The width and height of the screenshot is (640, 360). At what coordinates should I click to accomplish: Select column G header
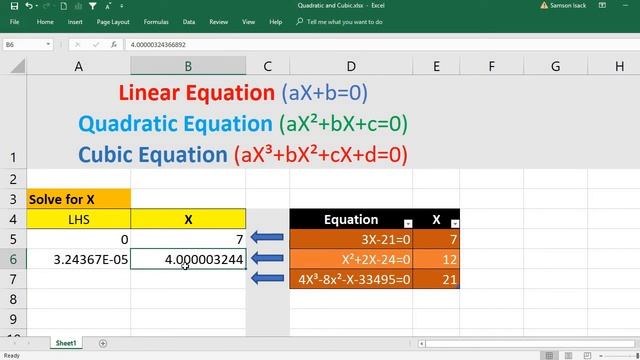(x=556, y=66)
